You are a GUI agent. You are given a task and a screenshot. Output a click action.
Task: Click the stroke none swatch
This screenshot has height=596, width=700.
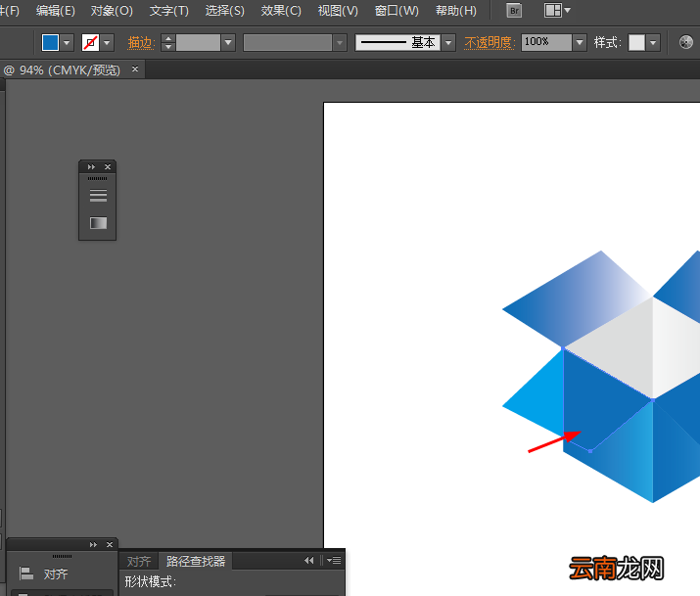[x=90, y=43]
